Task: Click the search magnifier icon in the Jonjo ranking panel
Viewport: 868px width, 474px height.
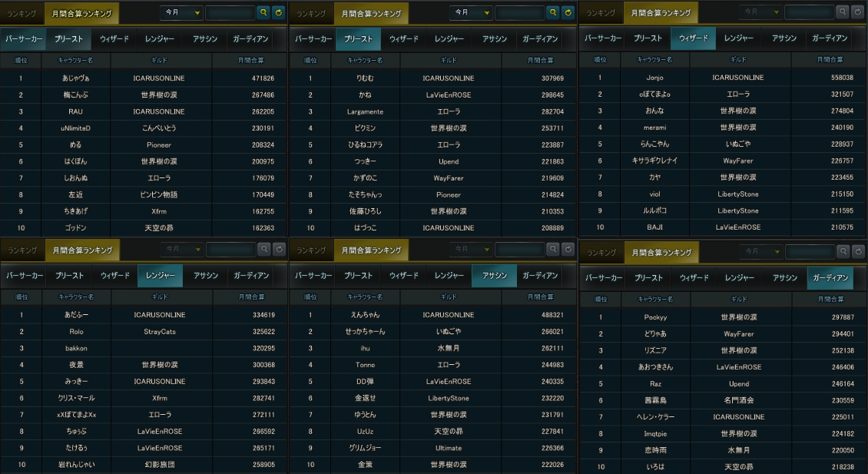Action: pos(842,11)
